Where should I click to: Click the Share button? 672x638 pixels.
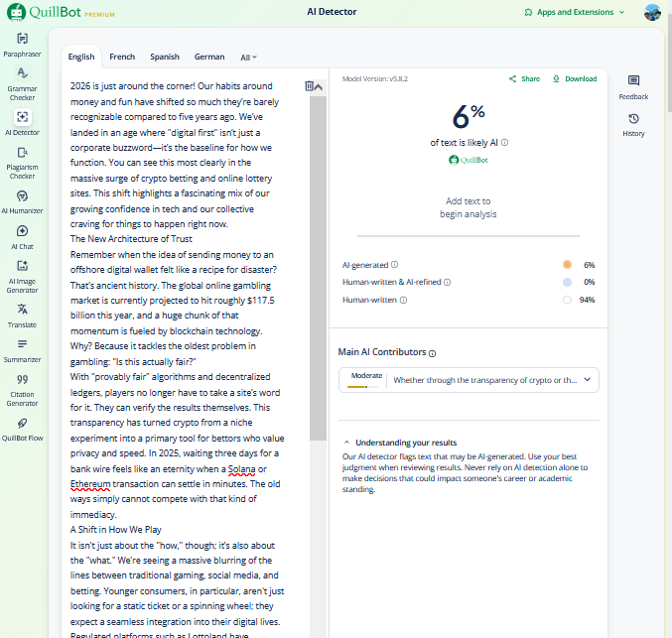pos(524,78)
